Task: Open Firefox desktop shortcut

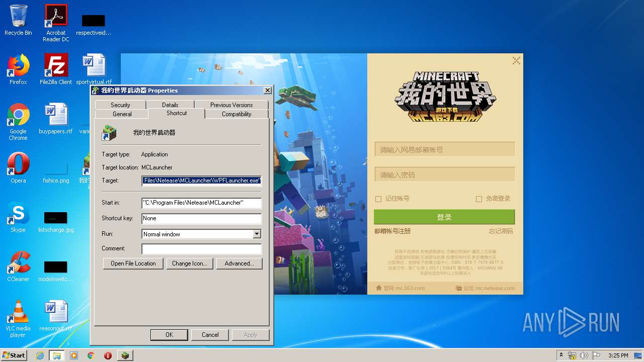Action: point(18,69)
